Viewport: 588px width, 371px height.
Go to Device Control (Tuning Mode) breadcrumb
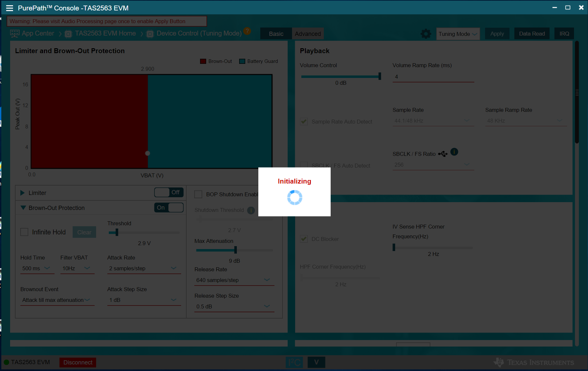coord(199,33)
